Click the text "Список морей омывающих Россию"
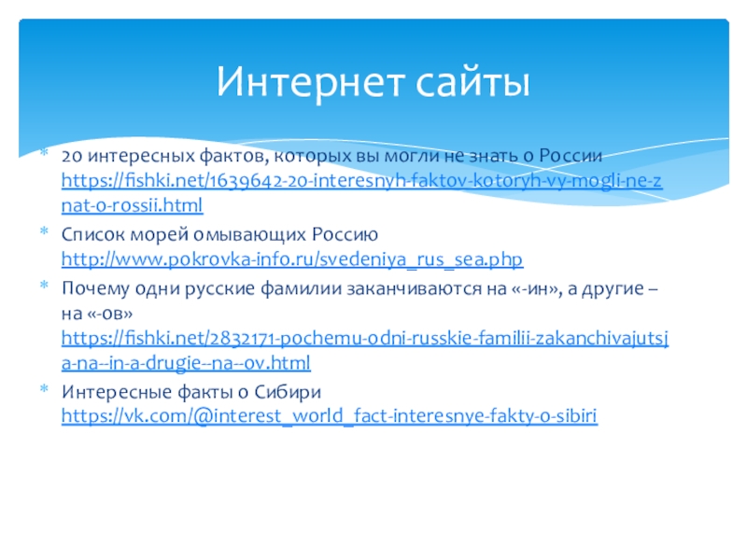This screenshot has height=560, width=747. click(x=219, y=234)
